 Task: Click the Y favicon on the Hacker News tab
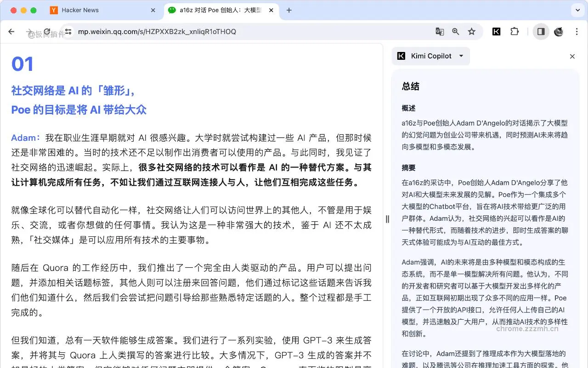click(54, 10)
